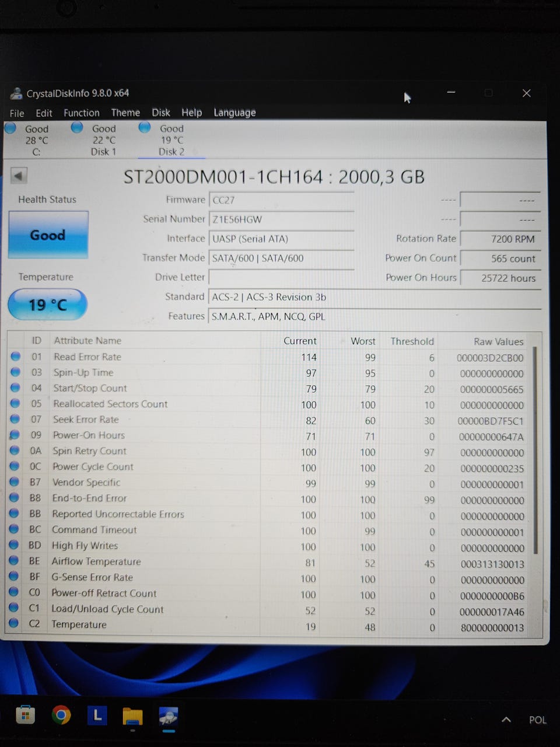Select the Load/Unload Cycle Count attribute name
This screenshot has height=747, width=560.
click(x=107, y=609)
